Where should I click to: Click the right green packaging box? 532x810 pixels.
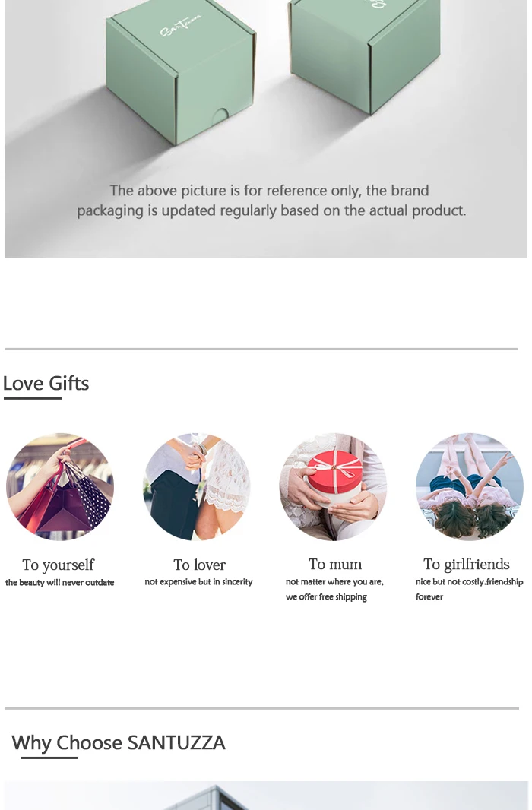365,54
